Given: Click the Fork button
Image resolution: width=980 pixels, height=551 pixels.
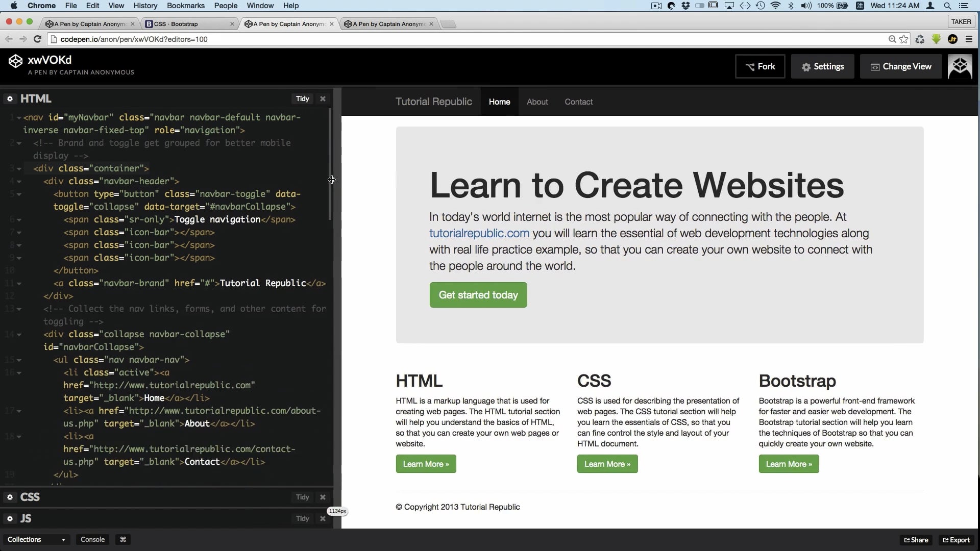Looking at the screenshot, I should [760, 67].
